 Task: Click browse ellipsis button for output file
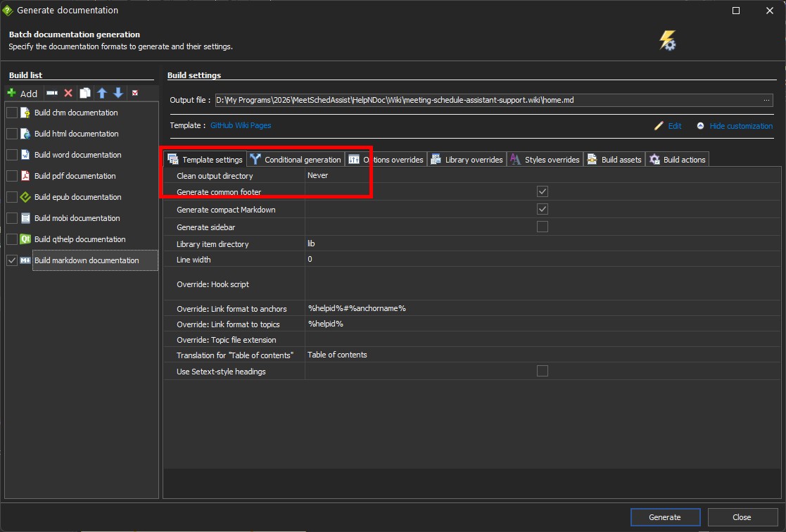(766, 101)
